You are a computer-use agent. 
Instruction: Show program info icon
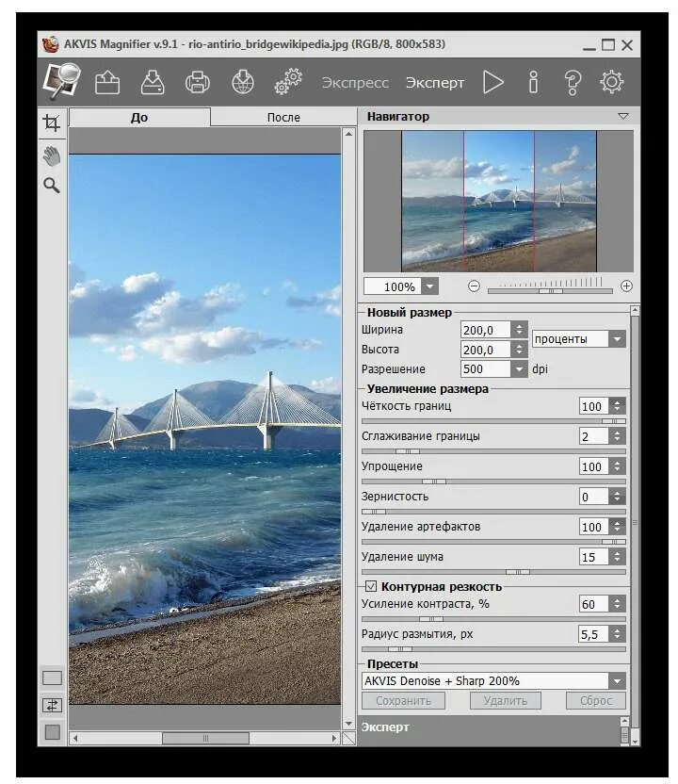click(x=534, y=82)
